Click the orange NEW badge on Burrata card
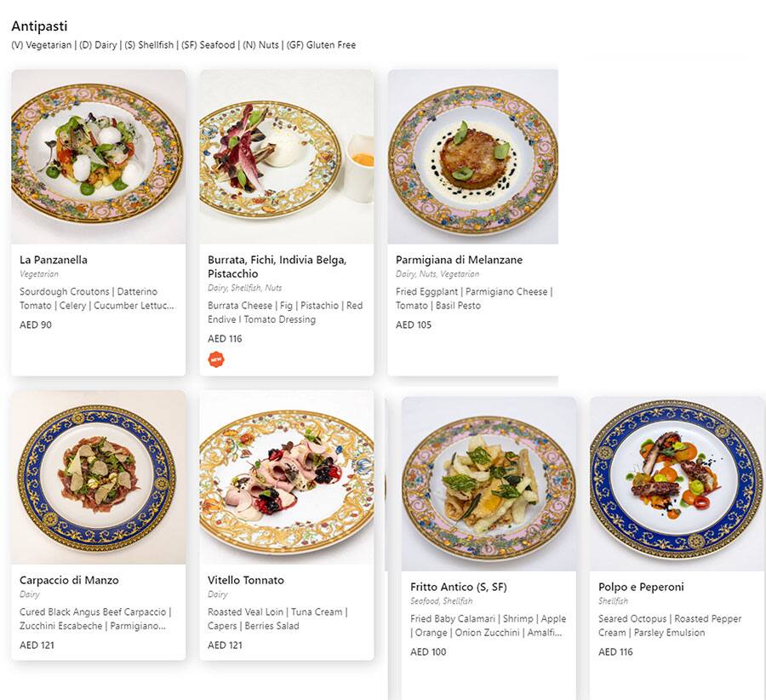Viewport: 766px width, 700px height. point(216,359)
